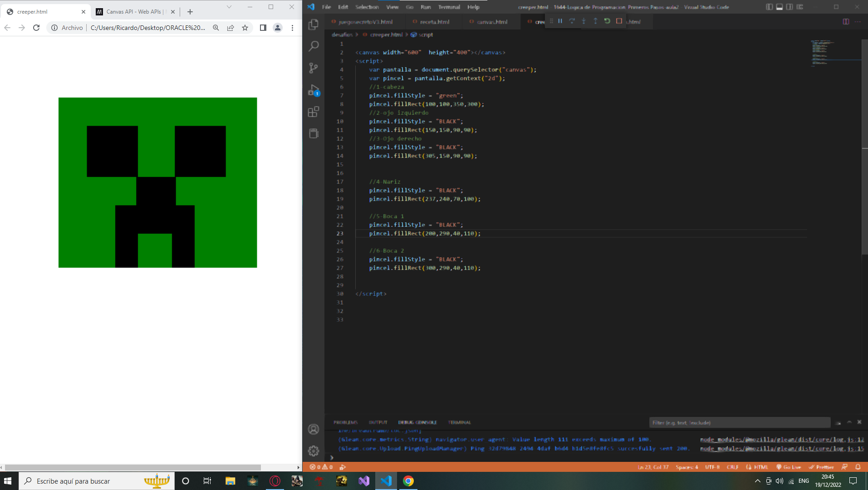This screenshot has width=868, height=490.
Task: Split the editor right
Action: tap(846, 22)
